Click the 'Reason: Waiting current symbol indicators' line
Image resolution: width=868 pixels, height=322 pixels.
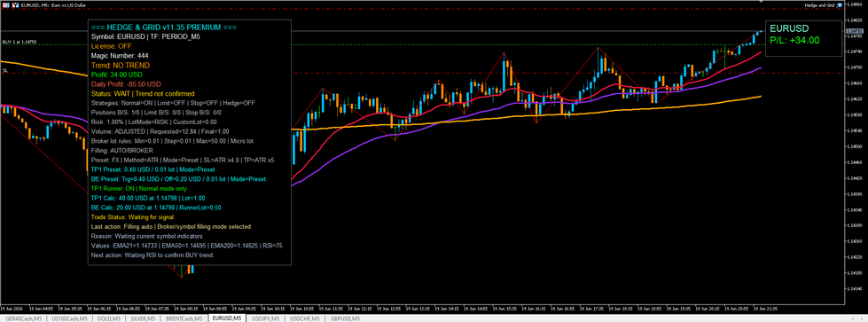tap(146, 236)
